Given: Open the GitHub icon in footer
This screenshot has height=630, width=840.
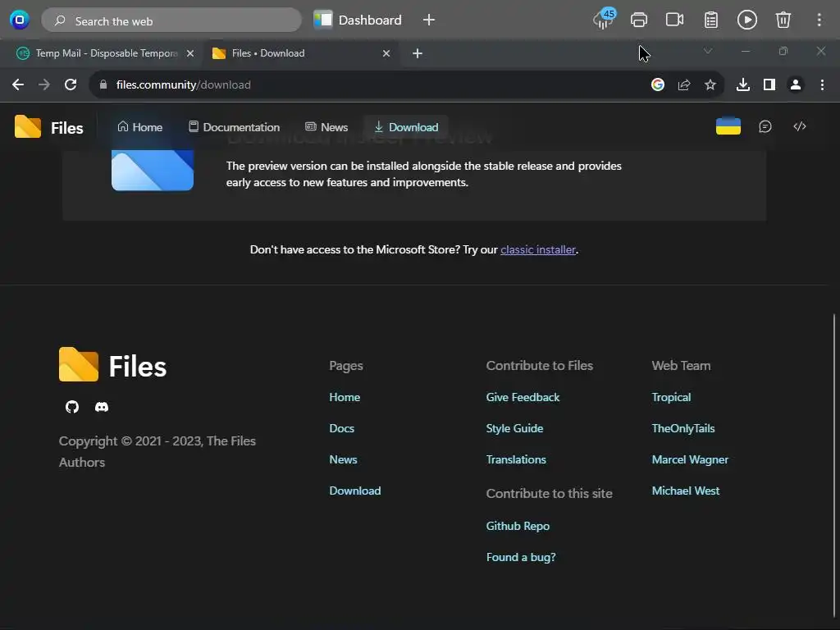Looking at the screenshot, I should pos(72,407).
